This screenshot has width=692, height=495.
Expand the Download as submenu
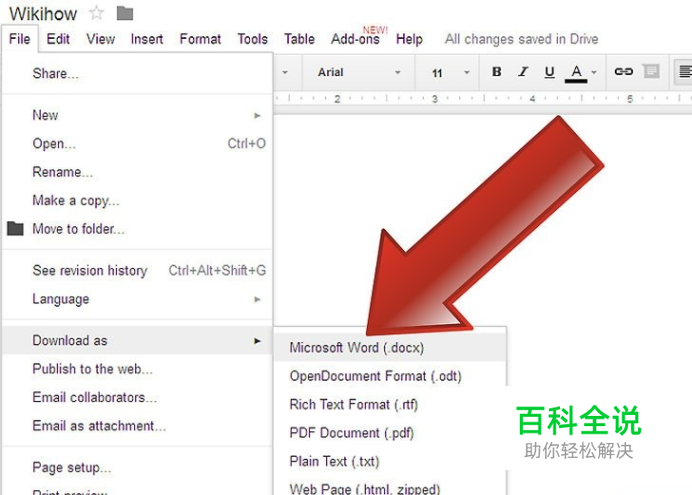point(138,340)
